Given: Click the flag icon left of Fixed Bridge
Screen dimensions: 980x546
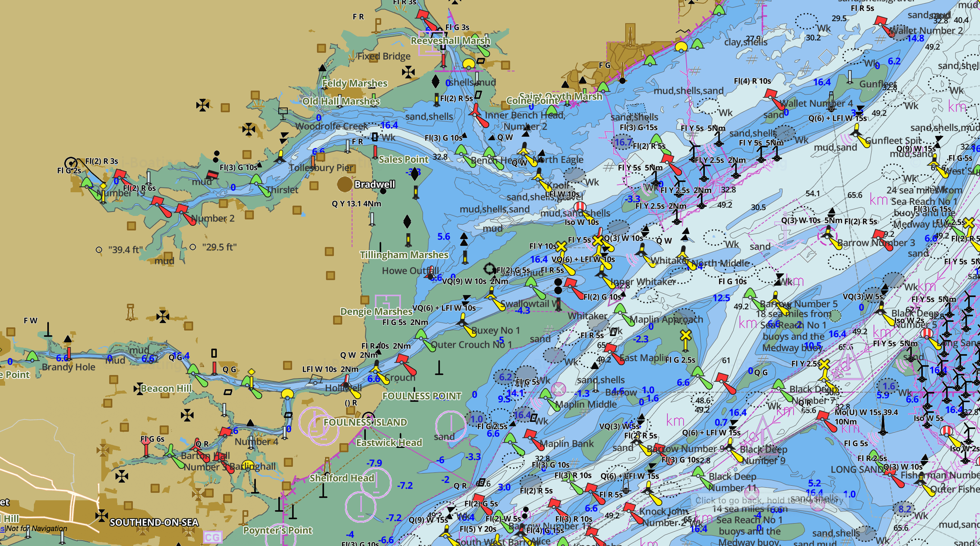Looking at the screenshot, I should tap(377, 26).
